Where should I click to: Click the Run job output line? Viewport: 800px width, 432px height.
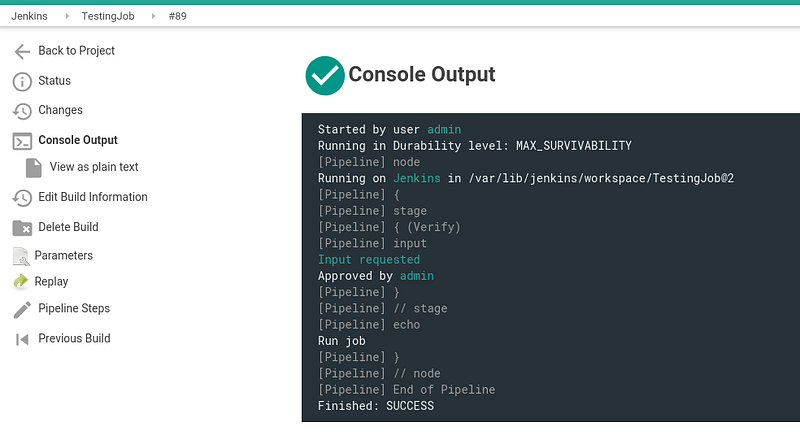(x=341, y=341)
